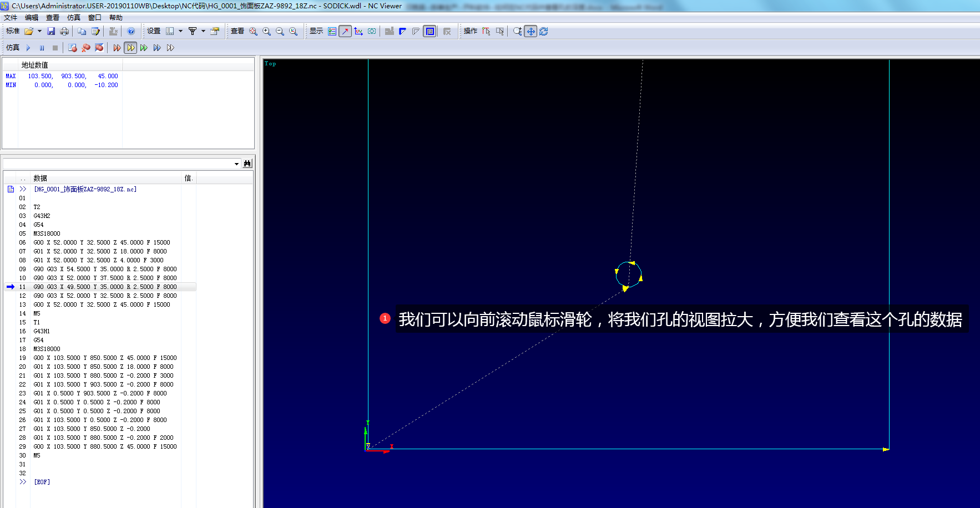
Task: Select line 11 G03 X 49.5000
Action: tap(100, 287)
